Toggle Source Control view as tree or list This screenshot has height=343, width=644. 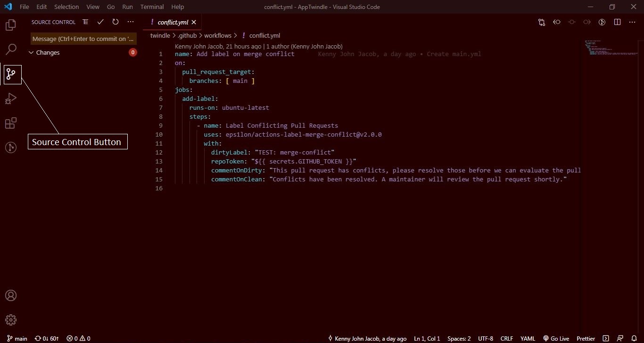point(85,22)
